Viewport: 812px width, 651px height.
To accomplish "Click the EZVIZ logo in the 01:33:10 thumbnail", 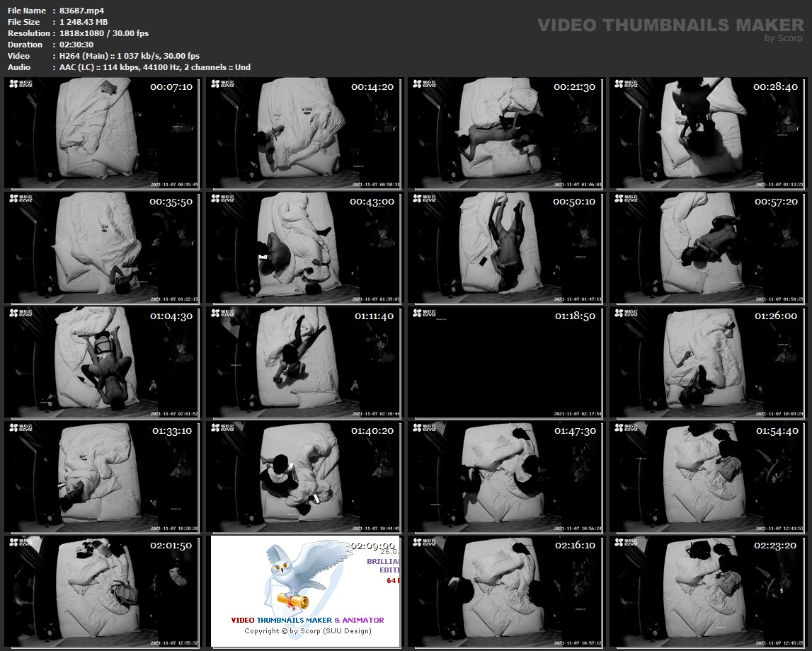I will tap(17, 428).
